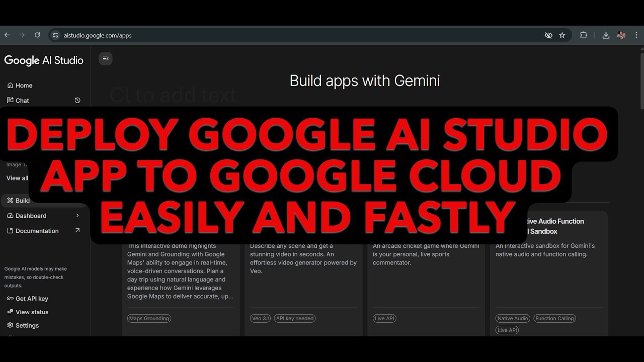Click the API key needed tag
Viewport: 644px width, 362px height.
point(295,318)
